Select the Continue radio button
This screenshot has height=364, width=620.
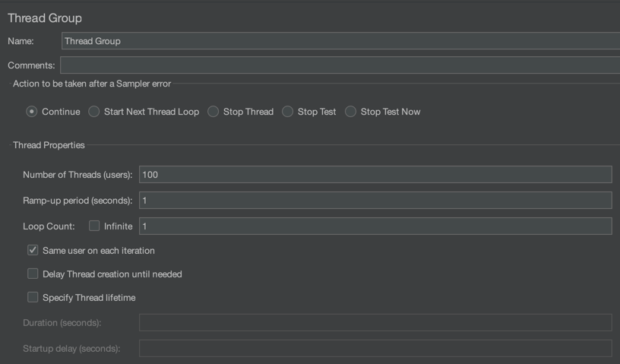(32, 112)
